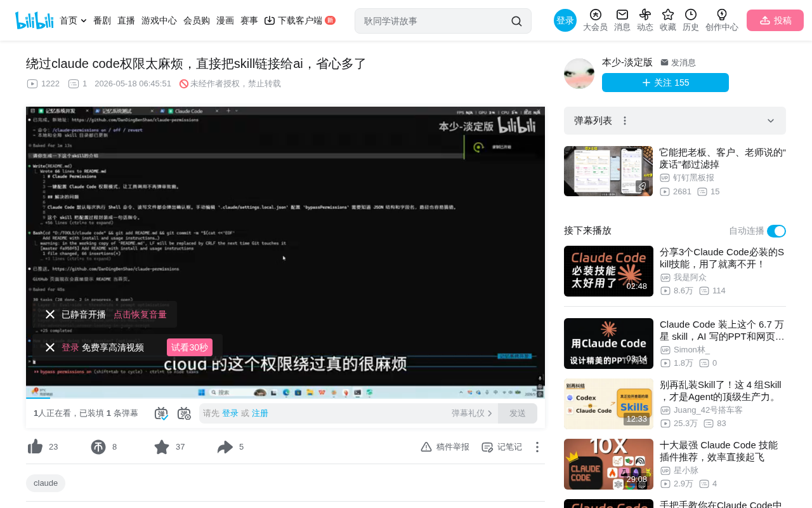Go to 直播 section
Viewport: 812px width, 508px height.
(x=126, y=20)
